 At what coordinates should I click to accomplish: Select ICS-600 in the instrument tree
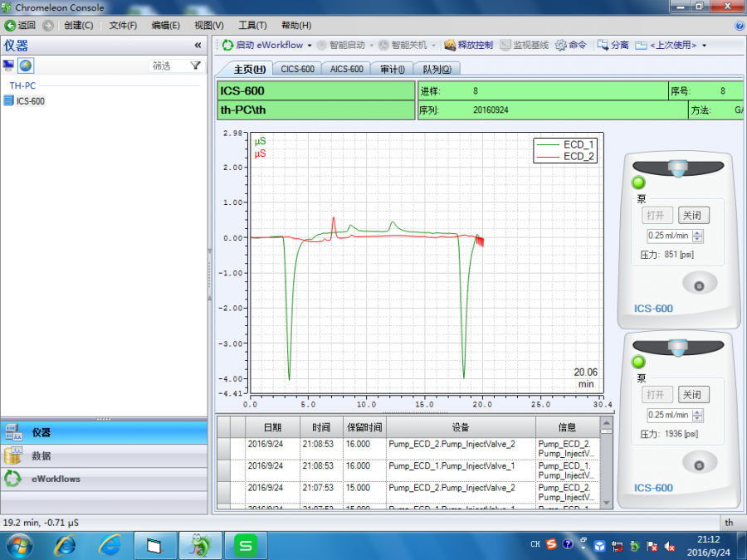[31, 101]
